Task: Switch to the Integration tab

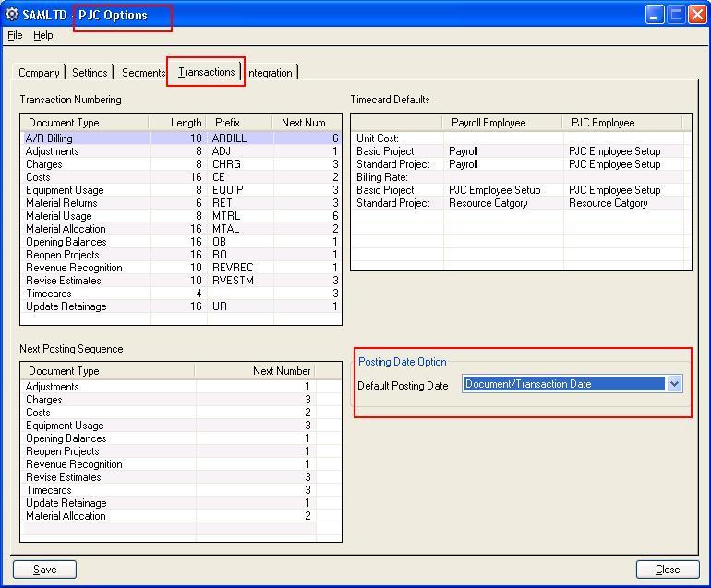Action: tap(269, 73)
